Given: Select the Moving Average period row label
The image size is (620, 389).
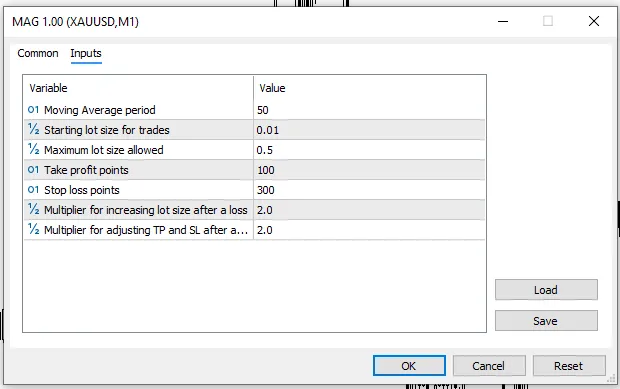Looking at the screenshot, I should [x=100, y=110].
